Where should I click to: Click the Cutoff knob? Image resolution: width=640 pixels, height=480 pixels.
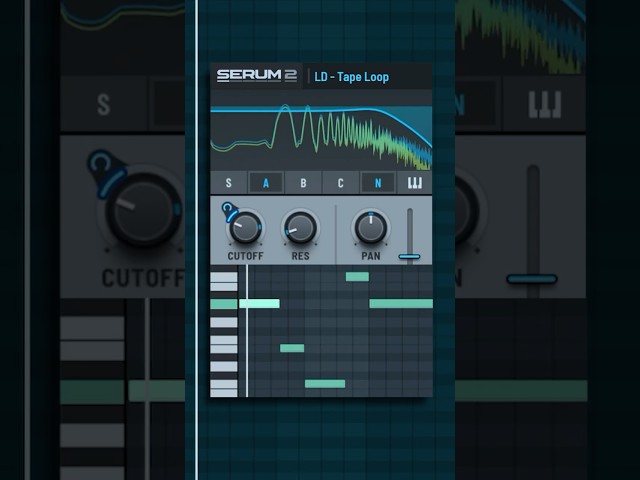click(245, 227)
